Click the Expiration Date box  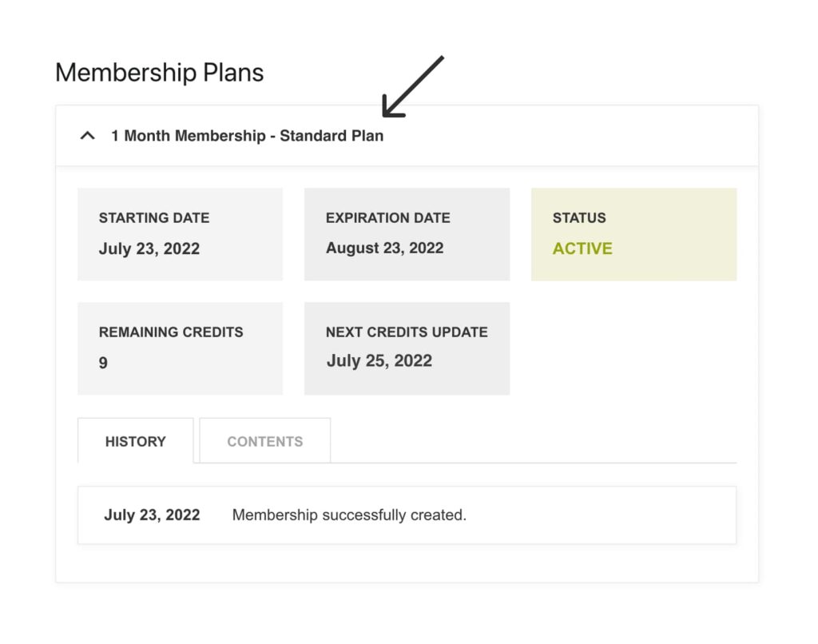pos(407,233)
